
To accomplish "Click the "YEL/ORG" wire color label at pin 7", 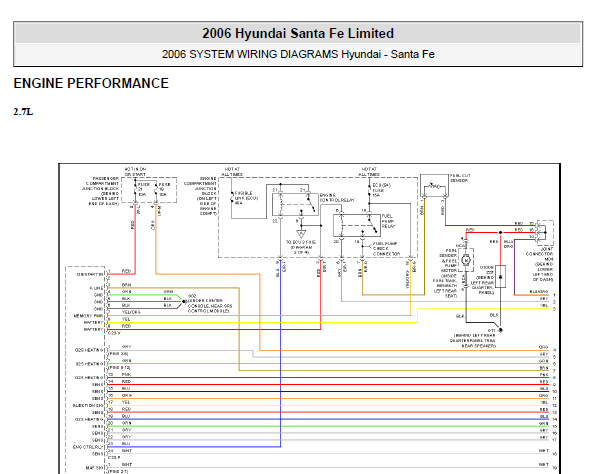I will pos(131,312).
